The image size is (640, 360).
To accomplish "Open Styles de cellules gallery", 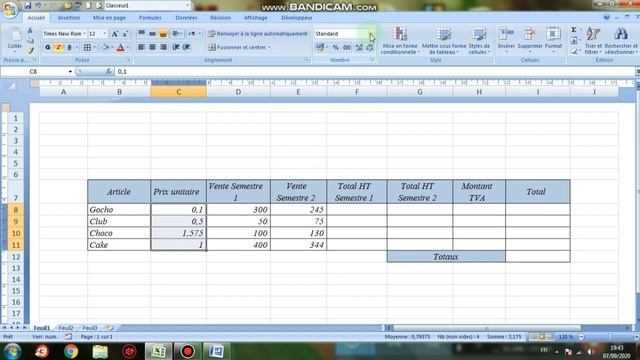I will tap(479, 40).
